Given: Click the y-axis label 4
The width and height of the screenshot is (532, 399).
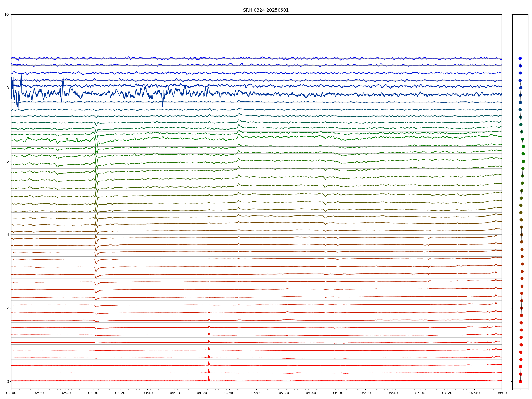Looking at the screenshot, I should click(7, 235).
